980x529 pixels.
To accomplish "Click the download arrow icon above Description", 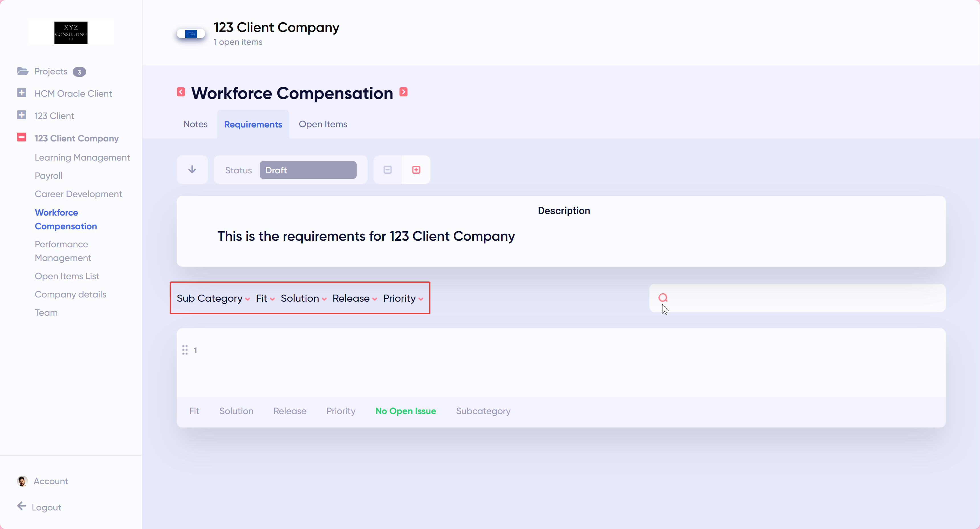I will tap(192, 170).
